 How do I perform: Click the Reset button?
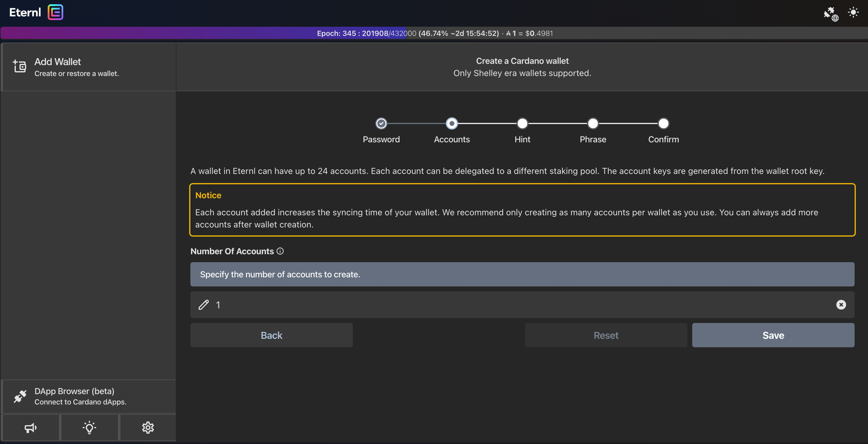(x=606, y=335)
